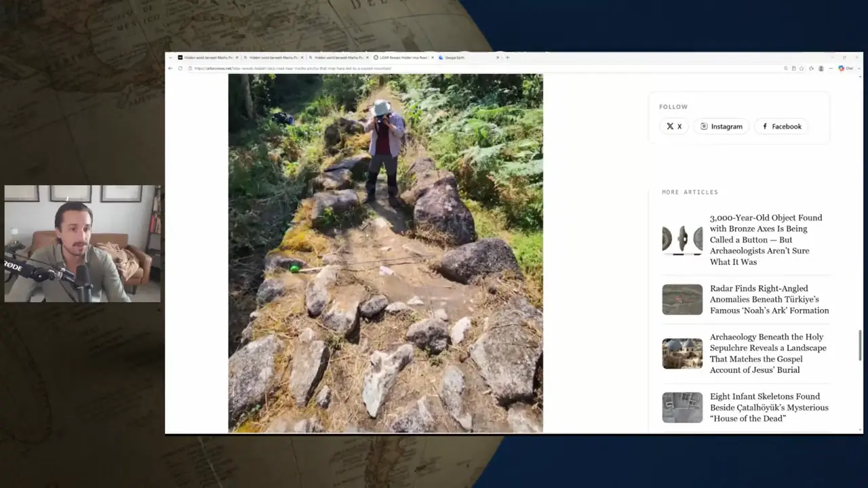Open Copilot Chat in the toolbar
Screen dimensions: 868x488
pyautogui.click(x=846, y=68)
